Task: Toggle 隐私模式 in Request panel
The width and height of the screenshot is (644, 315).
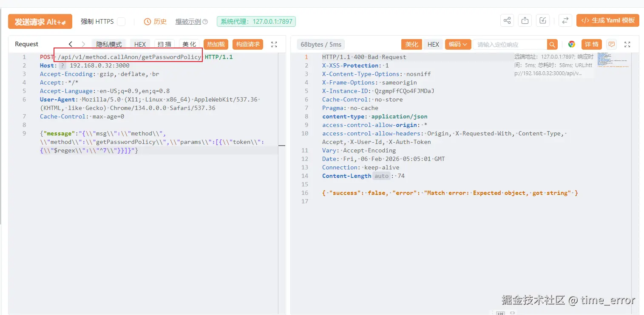Action: tap(109, 44)
